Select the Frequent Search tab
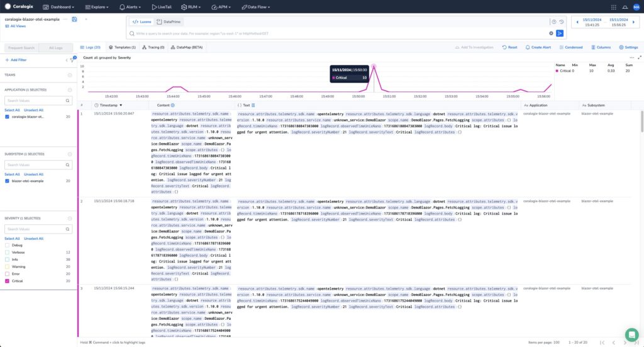Screen dimensions: 644x347 click(21, 48)
